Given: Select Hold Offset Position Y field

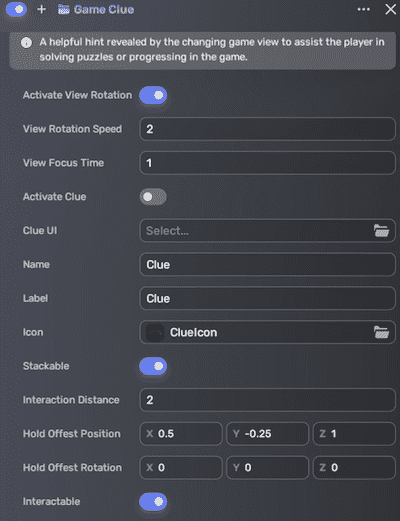Looking at the screenshot, I should pyautogui.click(x=267, y=434).
